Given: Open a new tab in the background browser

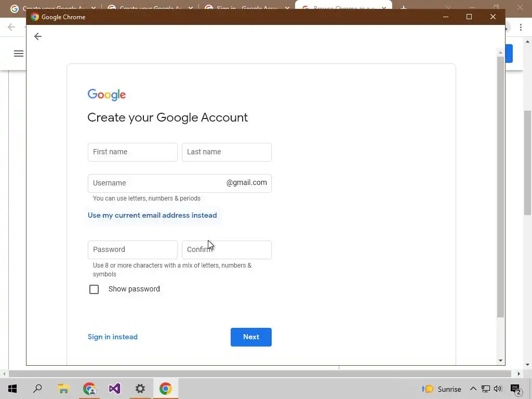Looking at the screenshot, I should 403,7.
